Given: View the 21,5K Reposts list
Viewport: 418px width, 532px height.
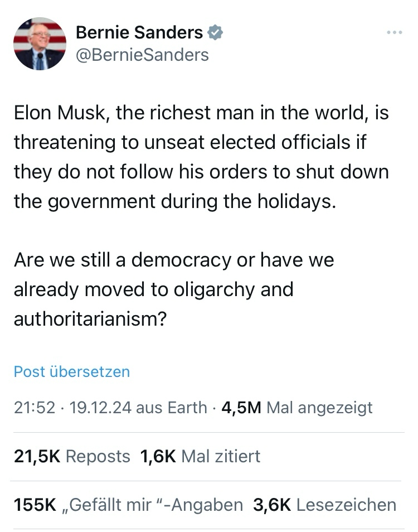Looking at the screenshot, I should [x=72, y=457].
